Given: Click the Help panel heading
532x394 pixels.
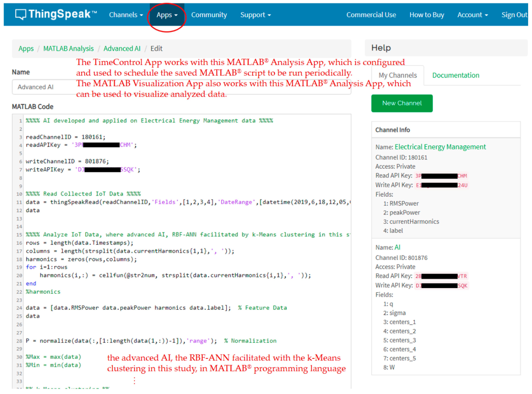Looking at the screenshot, I should pyautogui.click(x=381, y=48).
